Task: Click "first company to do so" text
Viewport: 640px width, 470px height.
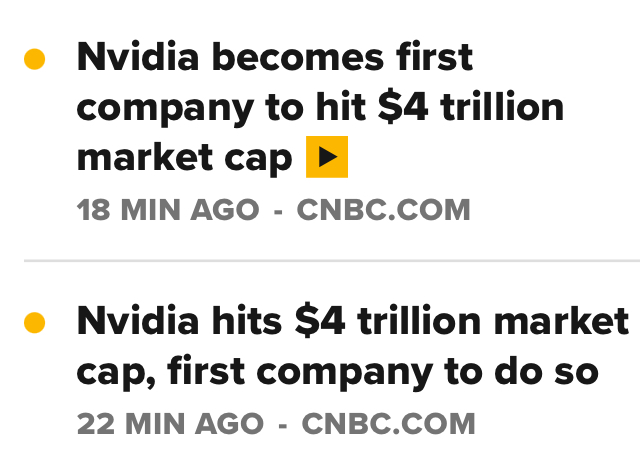Action: click(383, 372)
